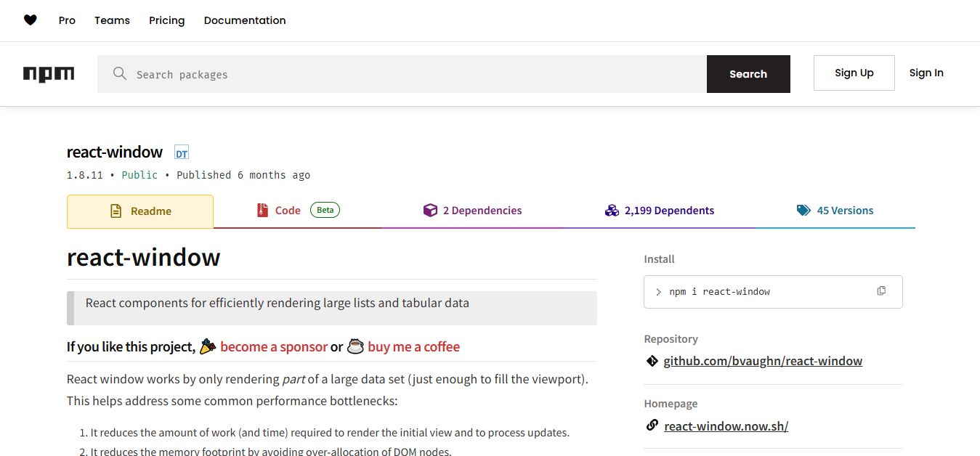Image resolution: width=980 pixels, height=456 pixels.
Task: Click the homepage chain link icon
Action: pyautogui.click(x=652, y=426)
